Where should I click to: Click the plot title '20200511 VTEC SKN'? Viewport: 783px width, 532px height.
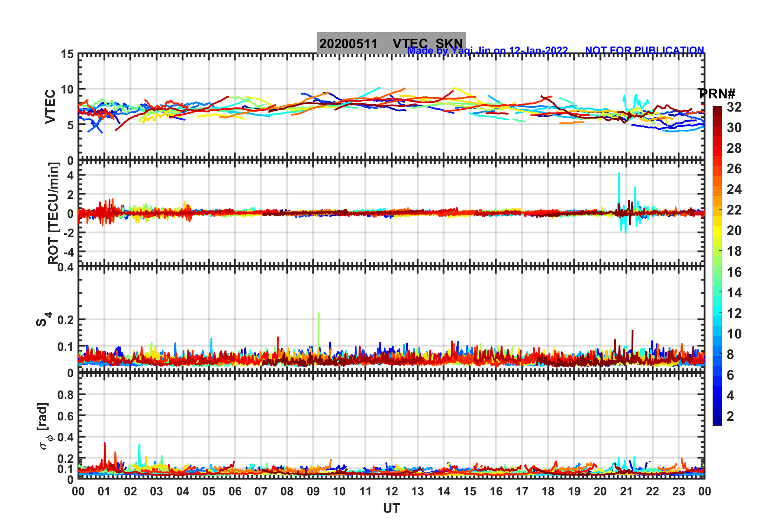391,43
